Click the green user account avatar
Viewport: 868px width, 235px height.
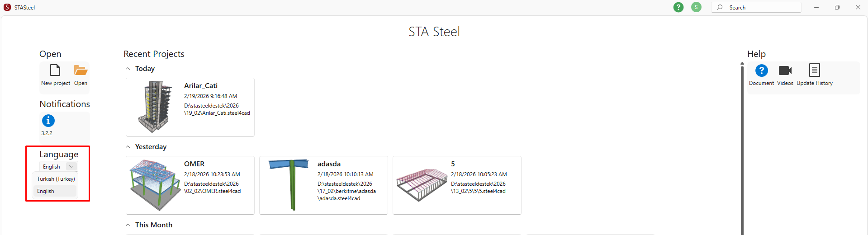tap(696, 7)
